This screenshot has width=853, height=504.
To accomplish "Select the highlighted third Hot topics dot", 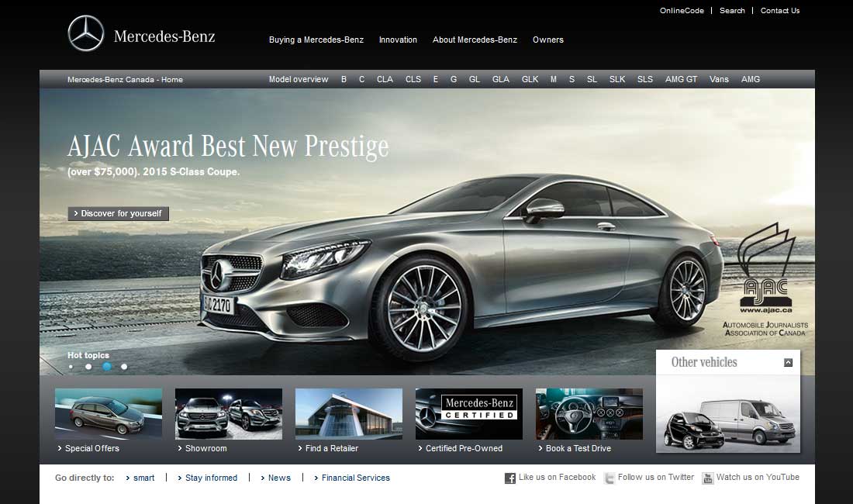I will click(107, 367).
